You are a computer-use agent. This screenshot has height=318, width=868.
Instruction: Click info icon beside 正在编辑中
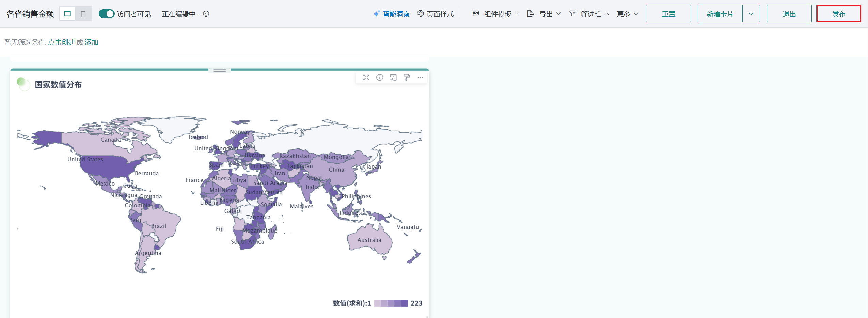[206, 14]
